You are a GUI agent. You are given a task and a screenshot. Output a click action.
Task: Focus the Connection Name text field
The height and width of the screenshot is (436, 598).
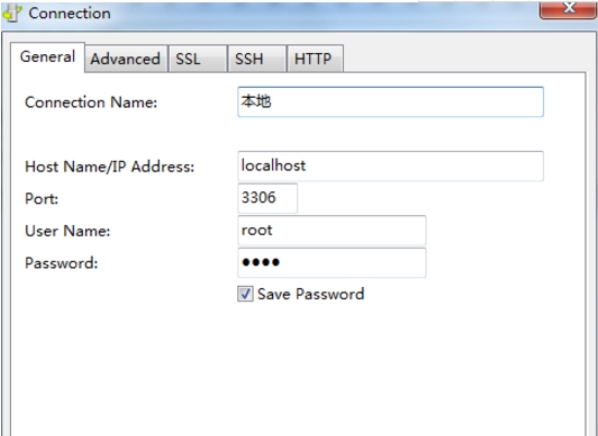coord(391,102)
